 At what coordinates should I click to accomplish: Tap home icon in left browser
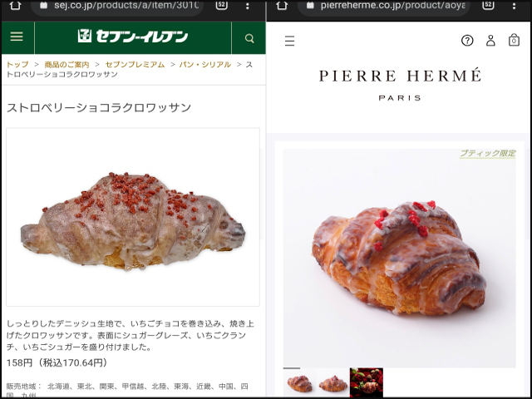(15, 5)
